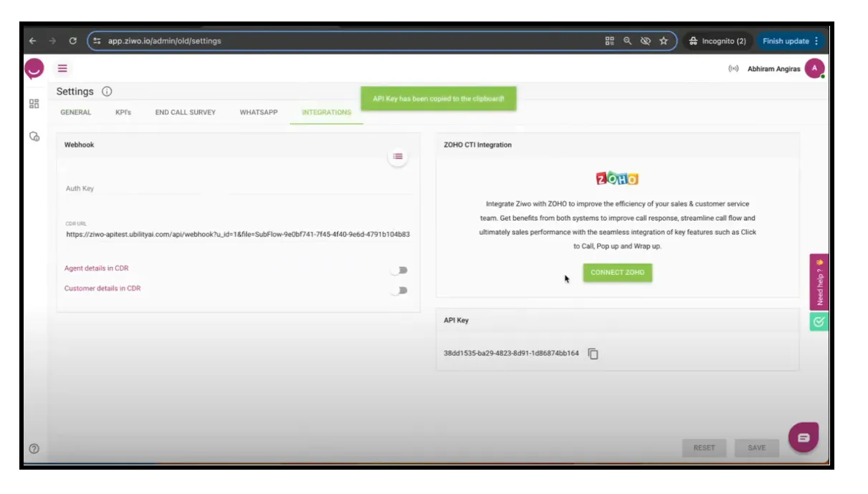Copy the API key with clipboard icon
Image resolution: width=868 pixels, height=494 pixels.
click(593, 354)
